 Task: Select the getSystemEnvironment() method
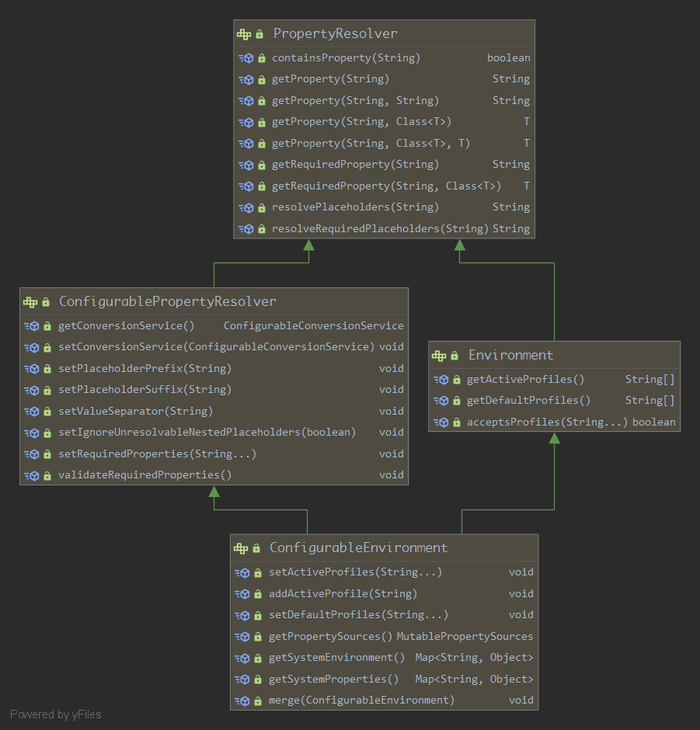click(x=336, y=657)
